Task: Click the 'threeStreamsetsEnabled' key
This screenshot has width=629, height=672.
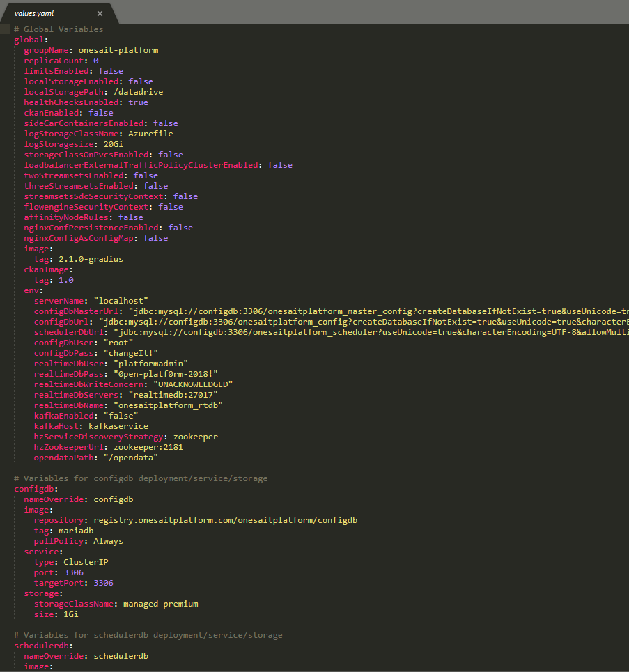Action: pyautogui.click(x=79, y=185)
